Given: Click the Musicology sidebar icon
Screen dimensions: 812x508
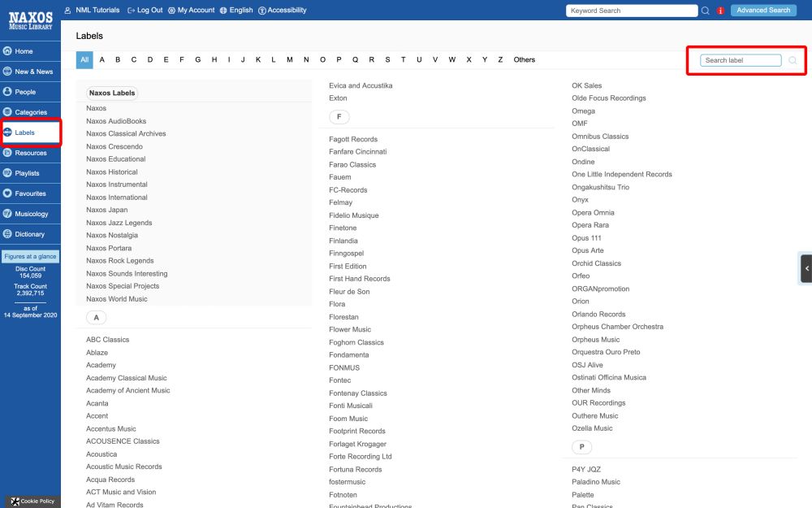Looking at the screenshot, I should [x=7, y=213].
